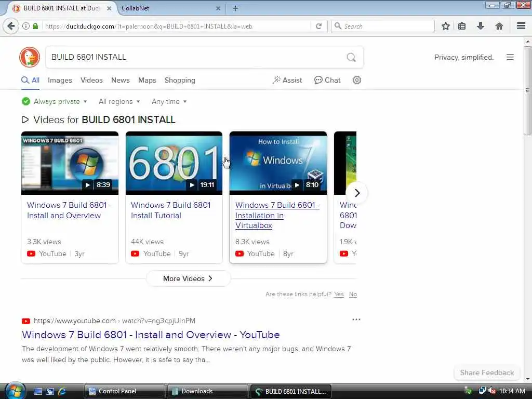Click Share Feedback button
Screen dimensions: 532x399
pos(487,373)
